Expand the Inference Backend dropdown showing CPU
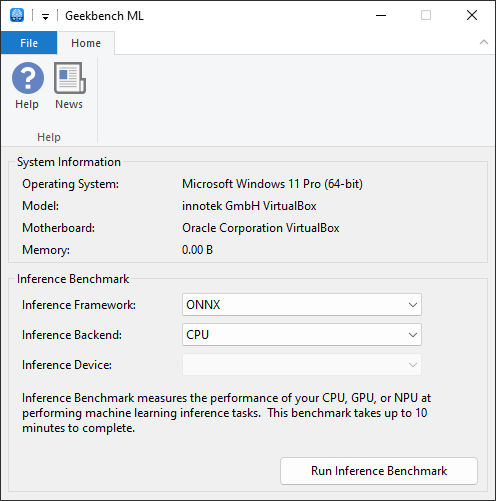The height and width of the screenshot is (501, 496). pos(302,335)
